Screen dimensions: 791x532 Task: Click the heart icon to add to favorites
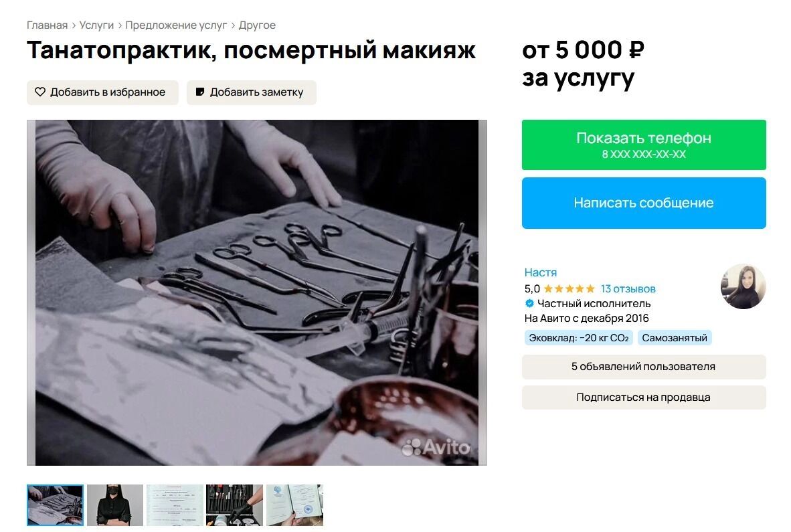point(40,92)
